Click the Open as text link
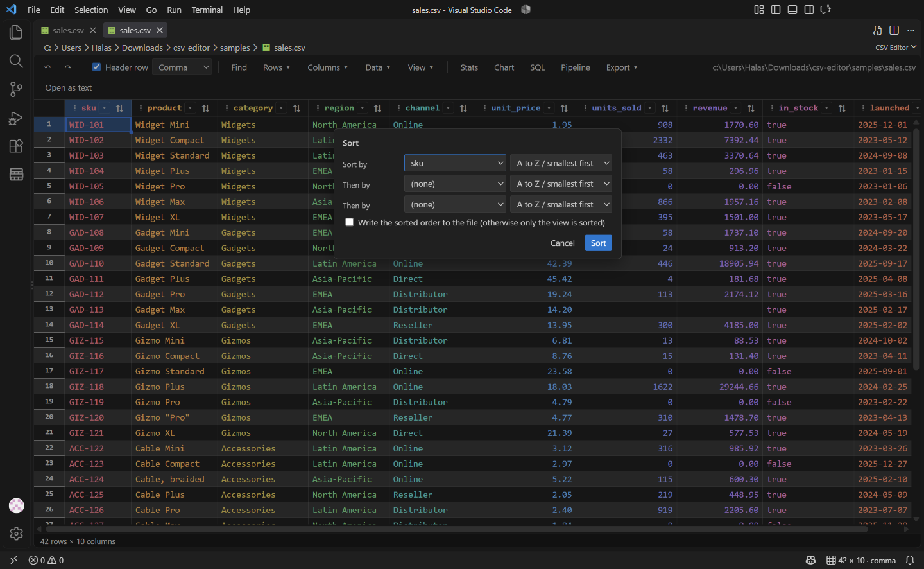This screenshot has width=924, height=569. pyautogui.click(x=68, y=87)
